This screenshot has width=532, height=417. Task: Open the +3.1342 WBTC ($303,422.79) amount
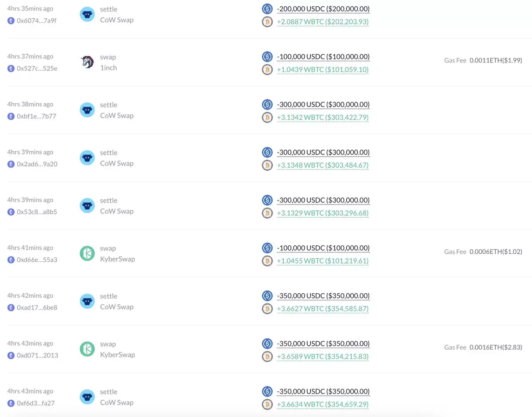pyautogui.click(x=323, y=118)
